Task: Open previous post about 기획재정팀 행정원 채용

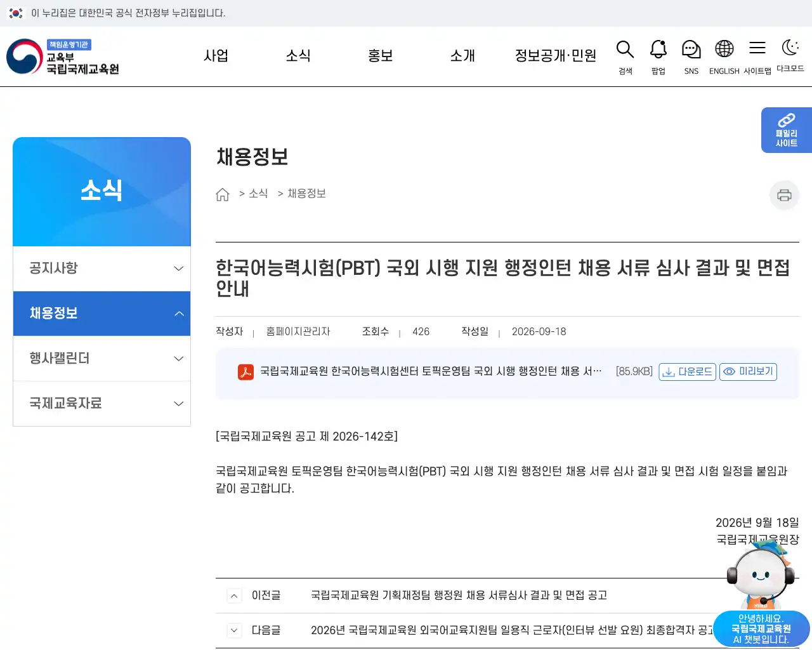Action: [459, 595]
